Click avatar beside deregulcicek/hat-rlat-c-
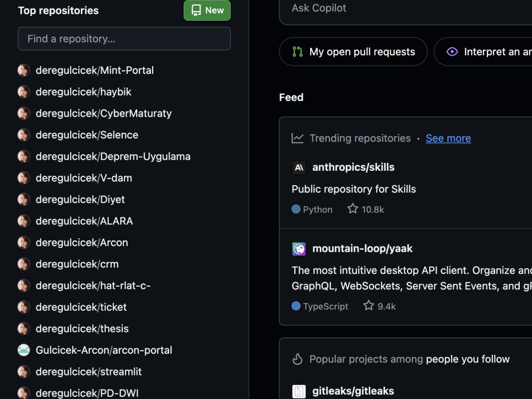The image size is (532, 399). coord(24,286)
